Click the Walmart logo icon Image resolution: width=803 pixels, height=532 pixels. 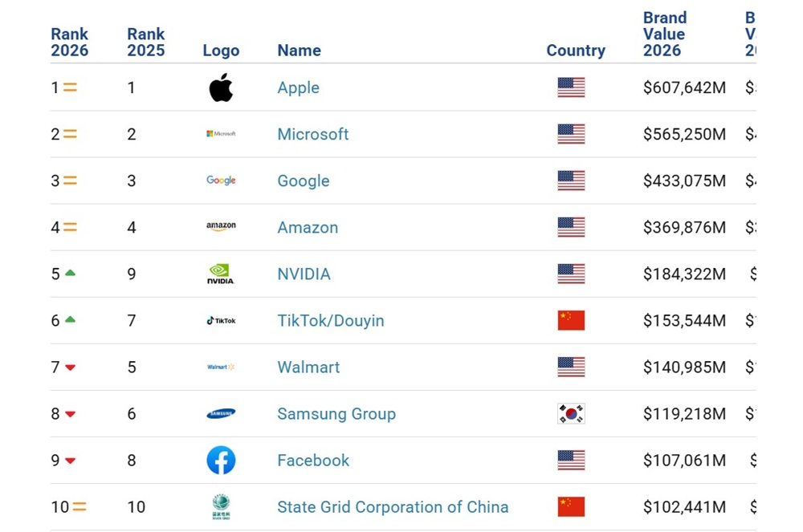coord(221,368)
